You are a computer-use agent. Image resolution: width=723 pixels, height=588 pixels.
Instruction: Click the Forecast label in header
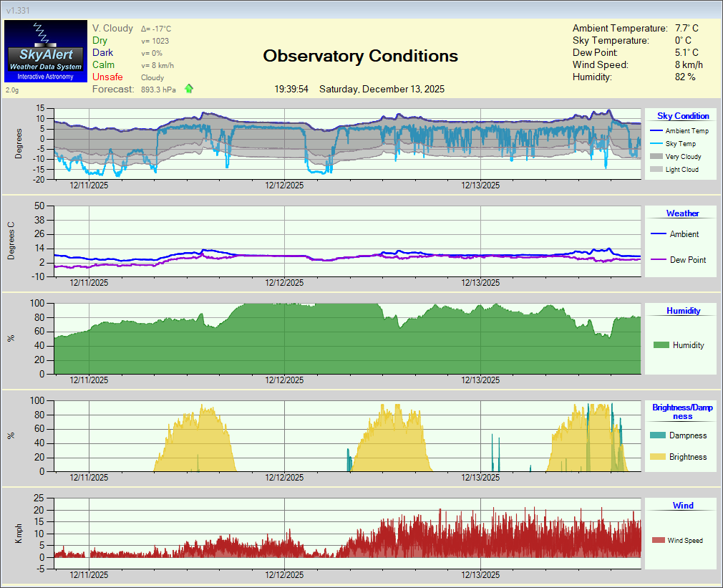coord(113,90)
